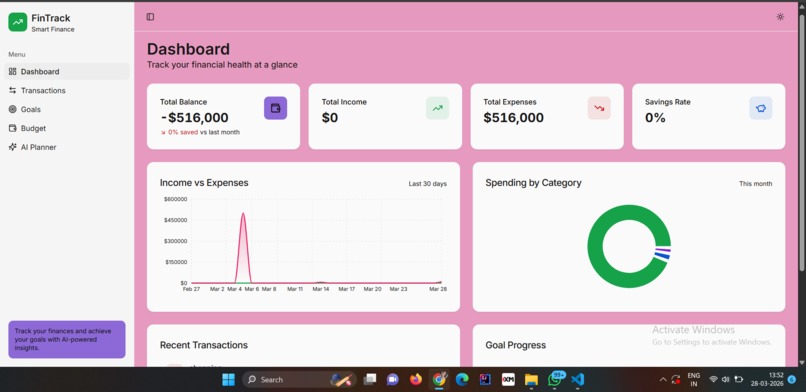
Task: Click the 'Income vs Expenses' chart title
Action: click(204, 183)
